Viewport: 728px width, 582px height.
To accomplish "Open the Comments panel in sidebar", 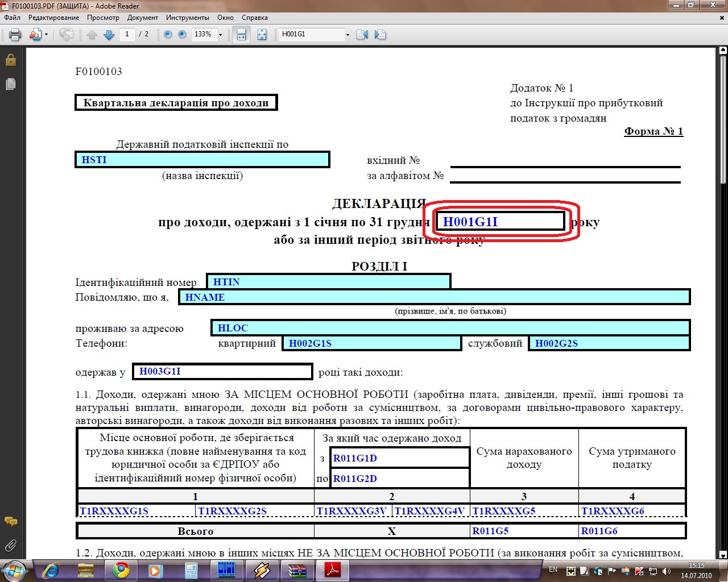I will pos(10,521).
